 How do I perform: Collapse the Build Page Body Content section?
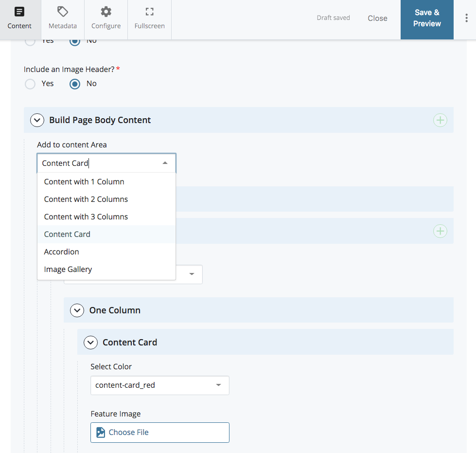click(x=37, y=120)
